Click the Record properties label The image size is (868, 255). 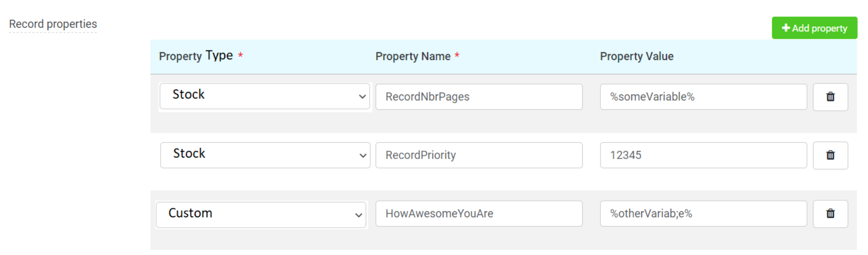[53, 24]
